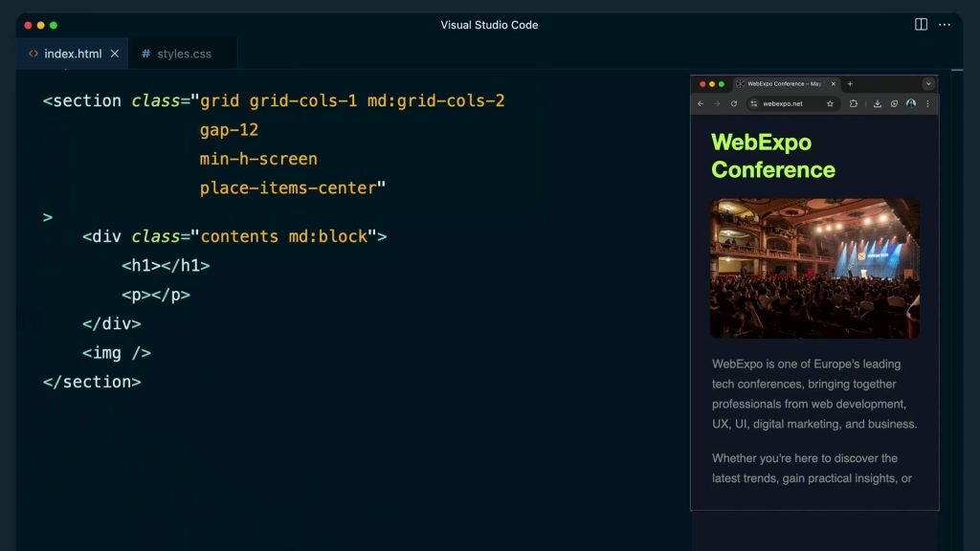Close the WebExpo Conference browser tab

point(833,84)
